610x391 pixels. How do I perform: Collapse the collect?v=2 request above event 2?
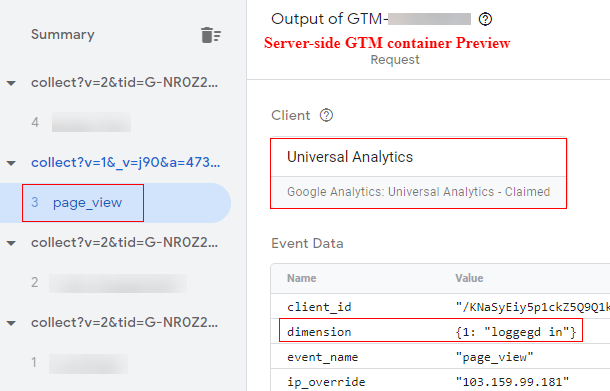click(x=11, y=244)
